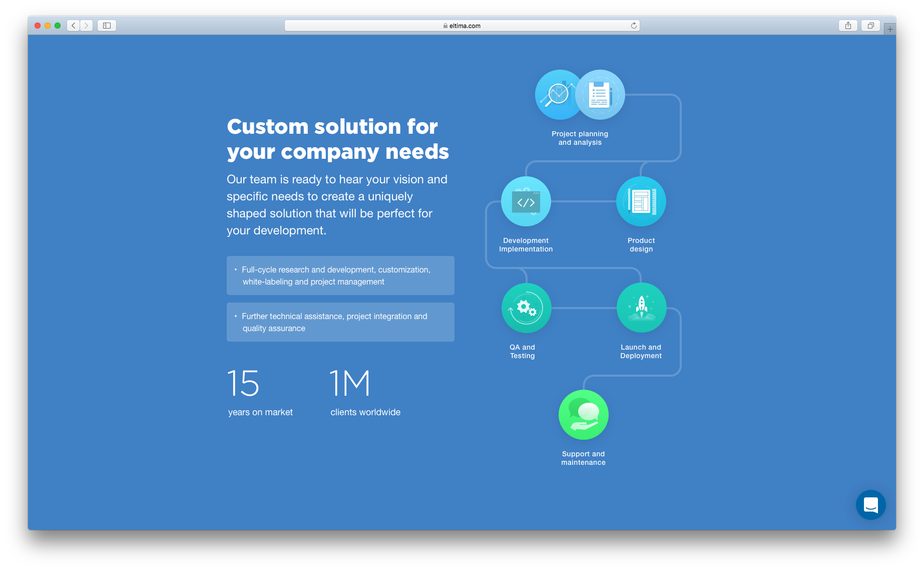Click the QA and Testing gears icon
This screenshot has width=924, height=570.
pos(526,308)
